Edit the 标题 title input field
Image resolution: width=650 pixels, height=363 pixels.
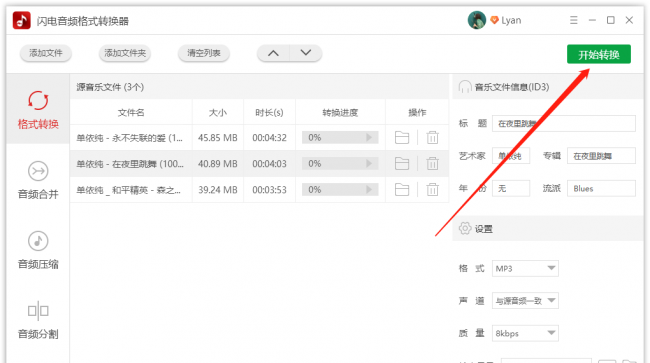pos(563,123)
